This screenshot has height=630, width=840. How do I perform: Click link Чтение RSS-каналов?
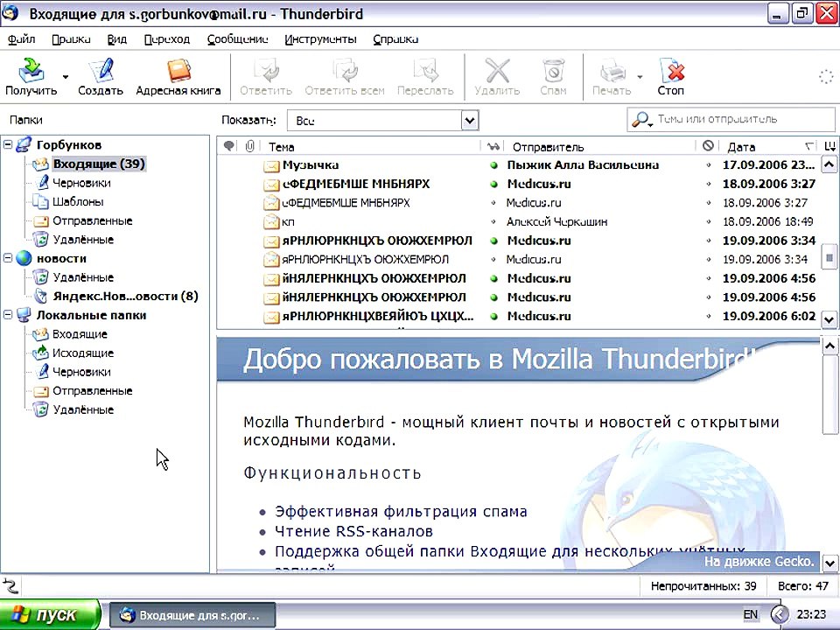(353, 531)
